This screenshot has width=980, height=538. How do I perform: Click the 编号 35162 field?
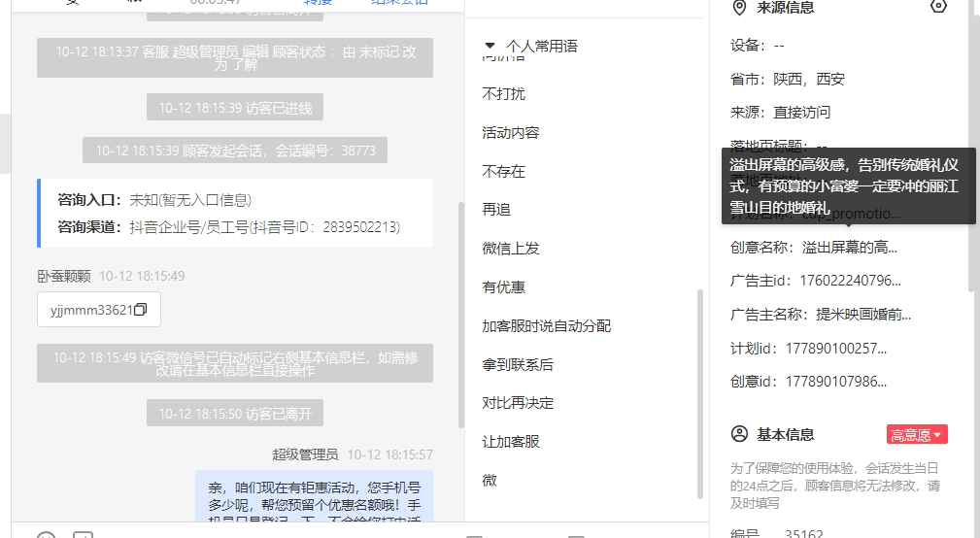pyautogui.click(x=776, y=533)
